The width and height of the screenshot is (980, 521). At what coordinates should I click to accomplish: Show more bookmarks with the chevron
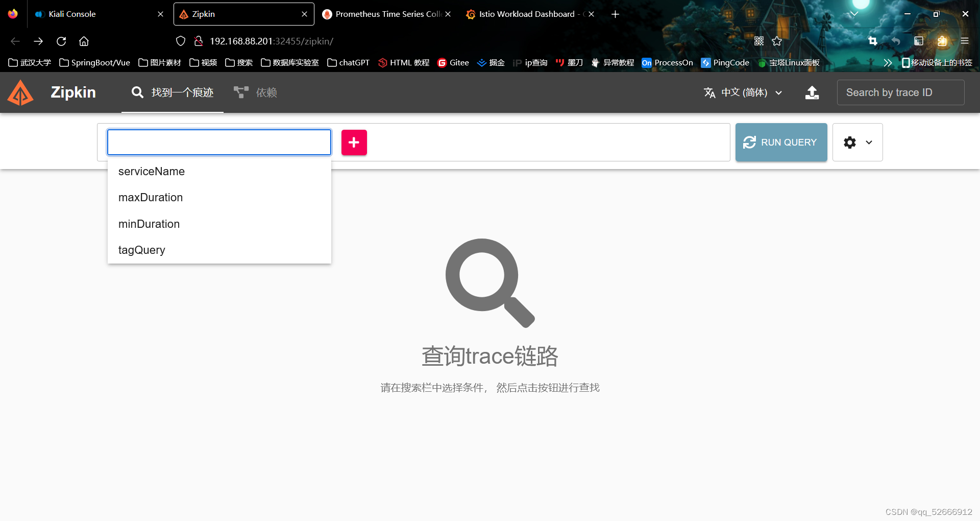click(x=888, y=63)
